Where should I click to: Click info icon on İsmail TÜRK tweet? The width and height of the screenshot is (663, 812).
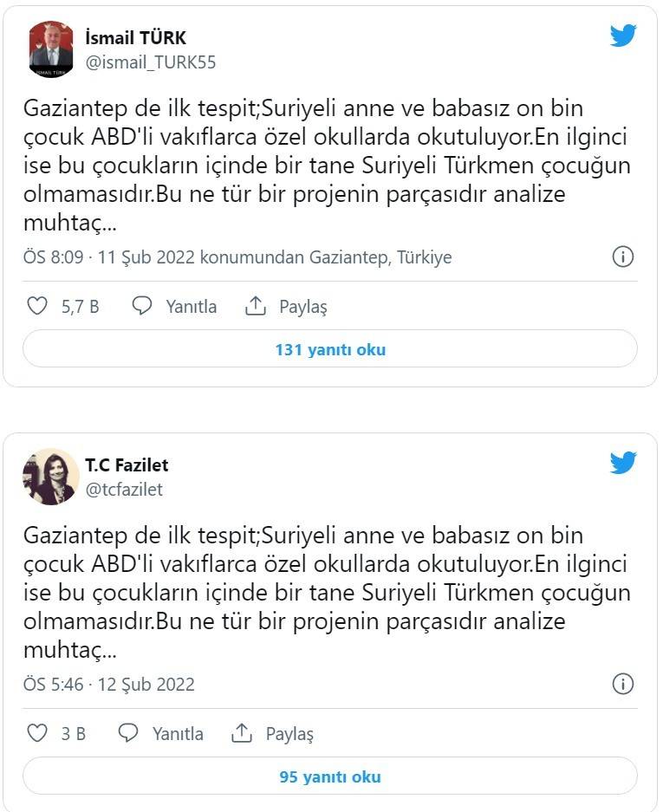coord(623,257)
